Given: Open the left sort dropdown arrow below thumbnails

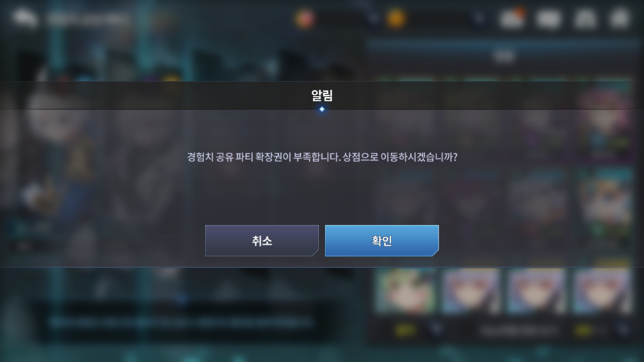Looking at the screenshot, I should click(436, 328).
